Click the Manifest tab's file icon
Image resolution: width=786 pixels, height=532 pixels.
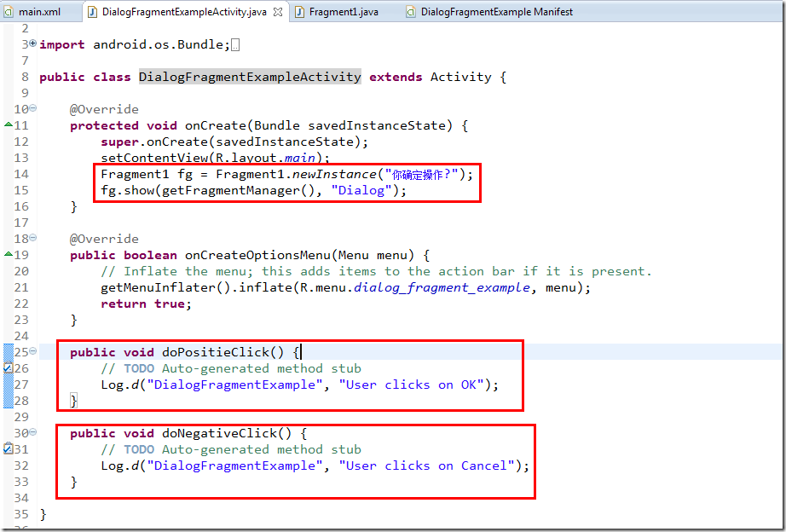pos(411,12)
